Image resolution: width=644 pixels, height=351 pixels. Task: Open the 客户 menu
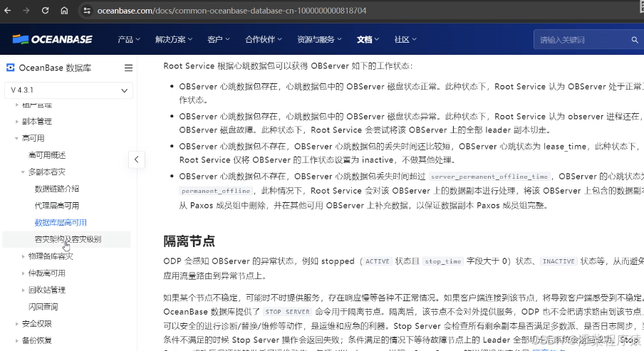(x=218, y=39)
